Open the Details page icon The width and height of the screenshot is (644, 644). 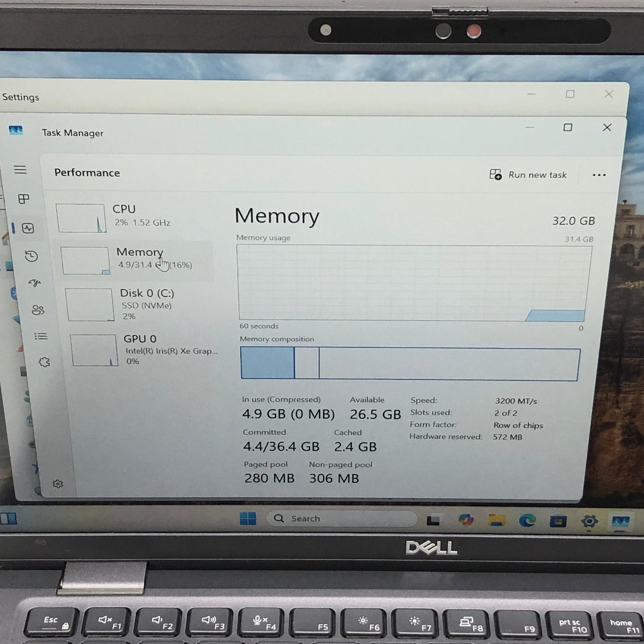click(x=41, y=336)
